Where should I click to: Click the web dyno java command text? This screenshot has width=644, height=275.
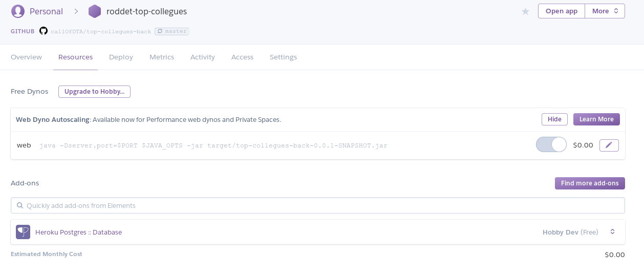pyautogui.click(x=213, y=145)
